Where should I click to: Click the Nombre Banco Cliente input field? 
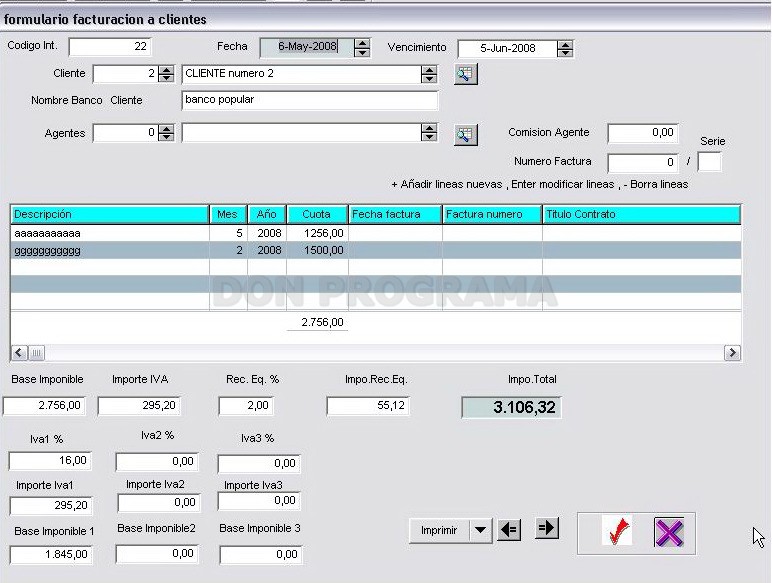pos(310,100)
